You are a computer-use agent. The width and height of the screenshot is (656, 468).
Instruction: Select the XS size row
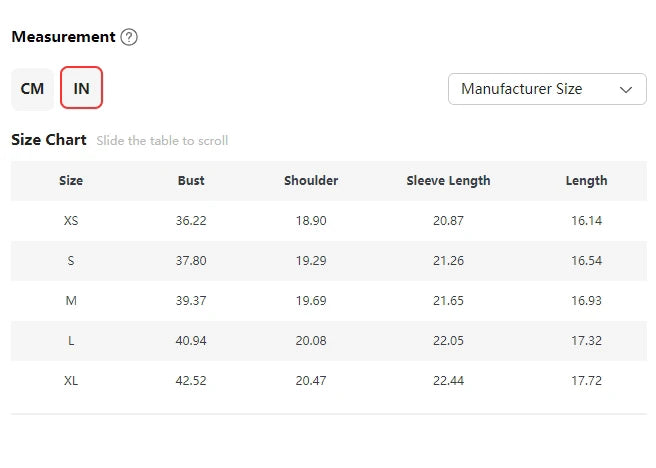(x=71, y=220)
